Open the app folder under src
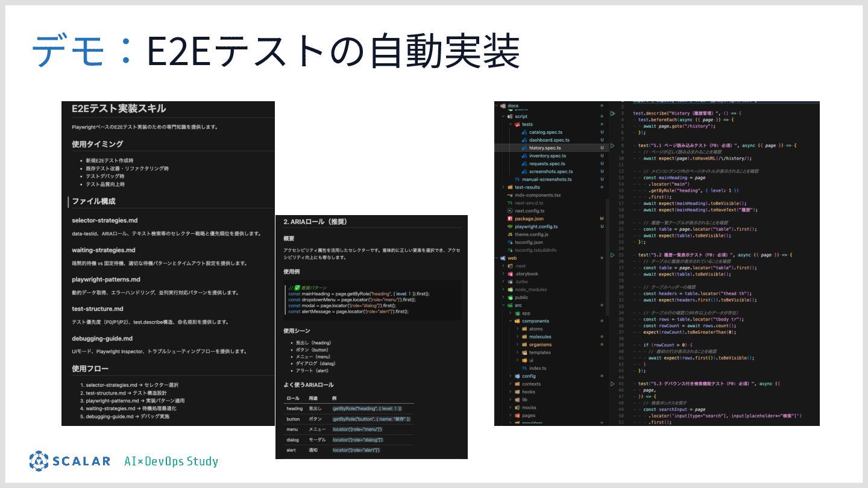868x488 pixels. click(x=526, y=313)
